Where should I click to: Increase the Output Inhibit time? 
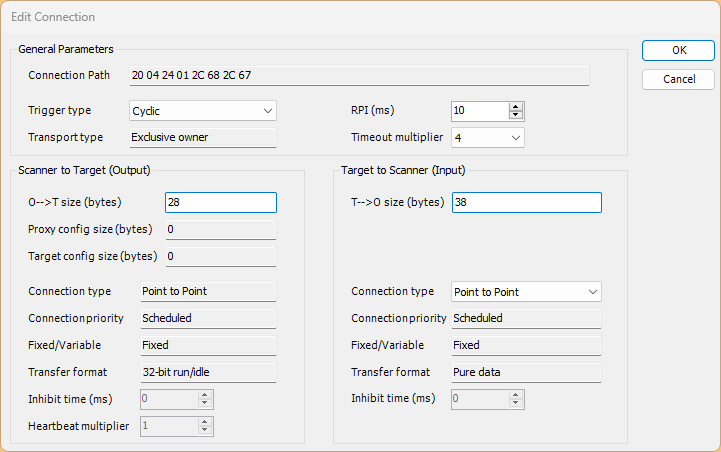point(205,395)
